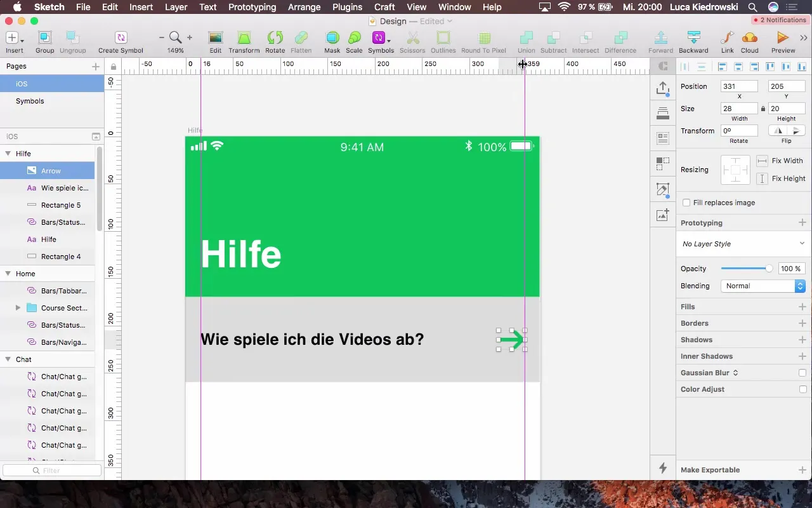
Task: Open the Insert tool in the toolbar
Action: click(x=14, y=38)
